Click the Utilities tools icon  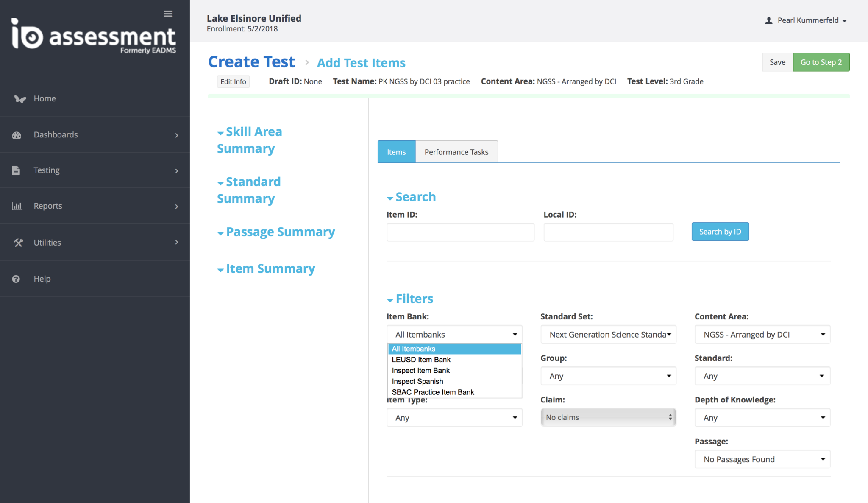coord(18,243)
